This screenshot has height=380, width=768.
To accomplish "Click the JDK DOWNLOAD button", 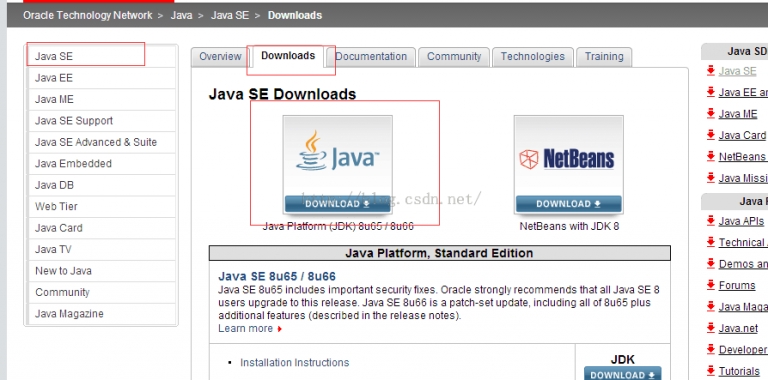I will point(623,374).
